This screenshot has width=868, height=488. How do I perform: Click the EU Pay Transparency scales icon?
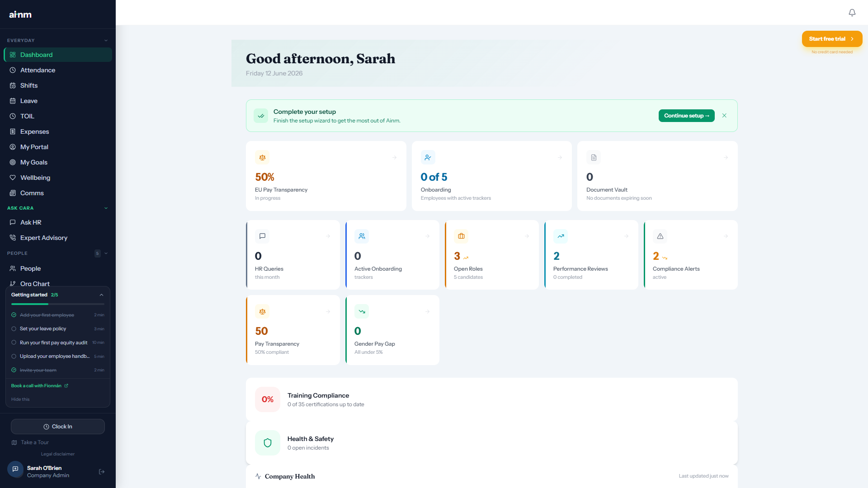tap(262, 157)
